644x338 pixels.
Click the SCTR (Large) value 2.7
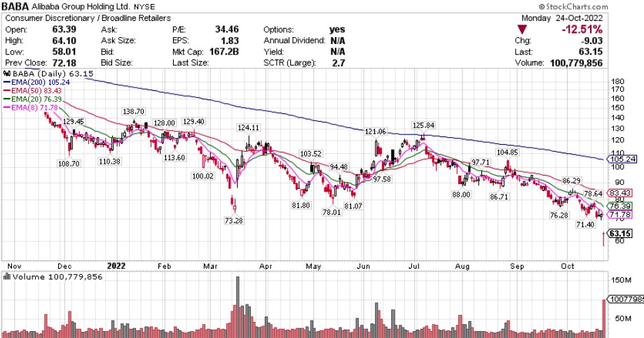tap(339, 63)
